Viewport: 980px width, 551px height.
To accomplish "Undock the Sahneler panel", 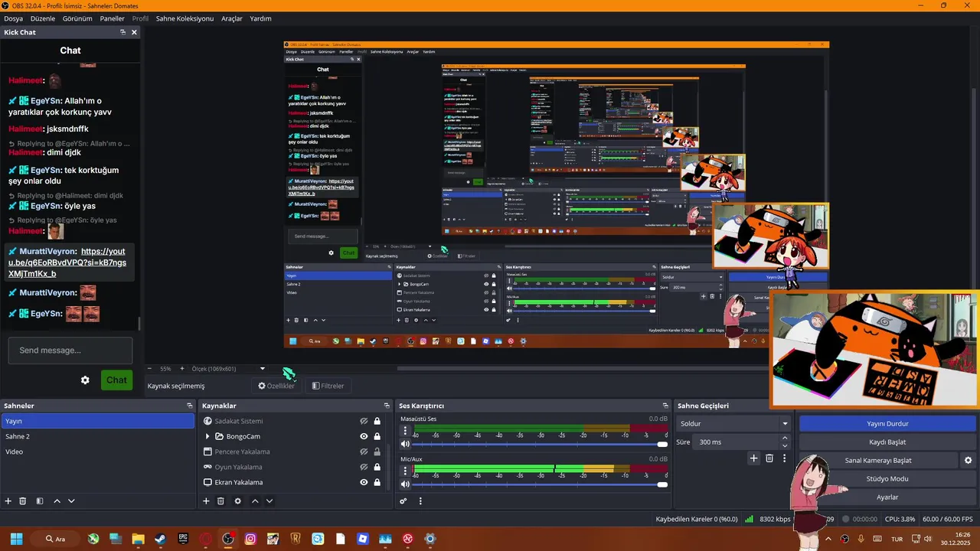I will pyautogui.click(x=189, y=406).
